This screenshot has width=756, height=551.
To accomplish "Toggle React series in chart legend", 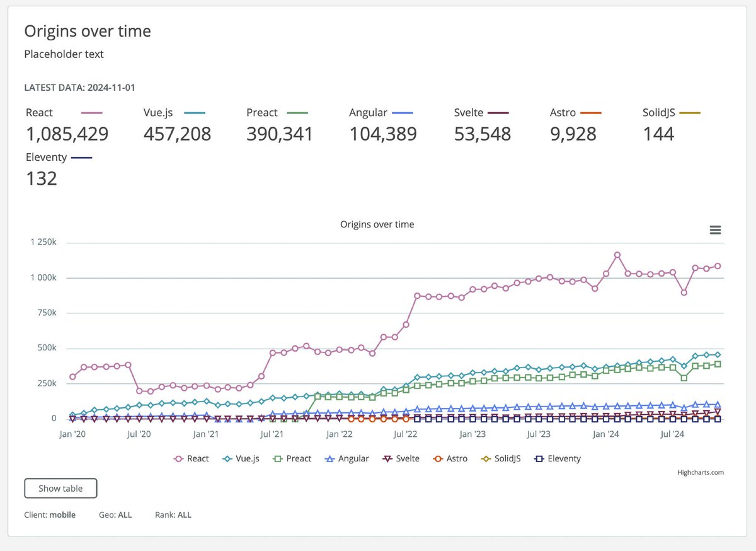I will 191,459.
